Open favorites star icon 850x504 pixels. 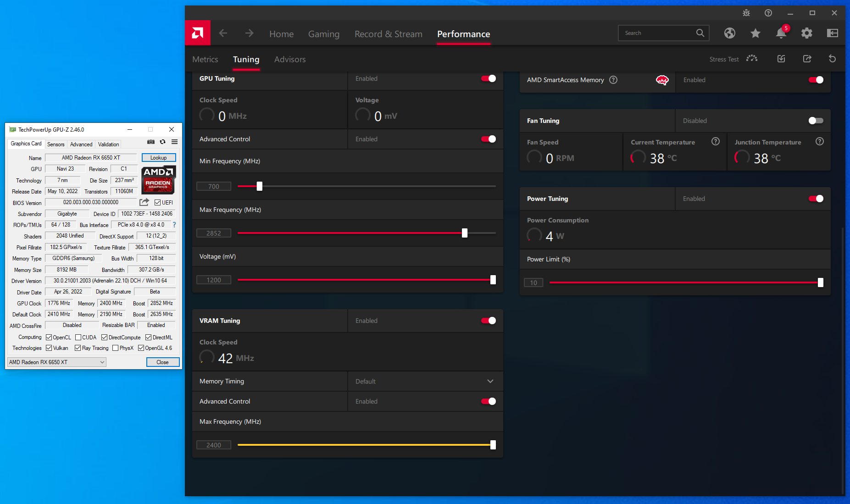(x=756, y=33)
